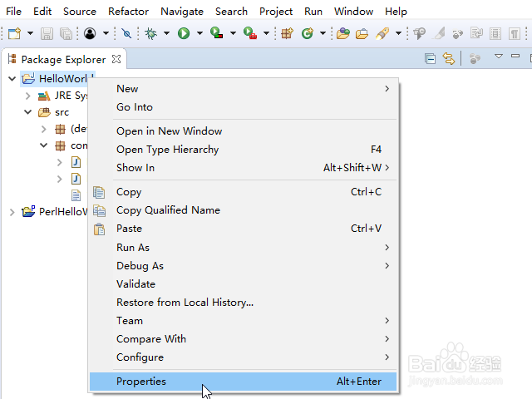Viewport: 532px width, 399px height.
Task: Open Package Explorer View Menu triangle
Action: pyautogui.click(x=499, y=57)
